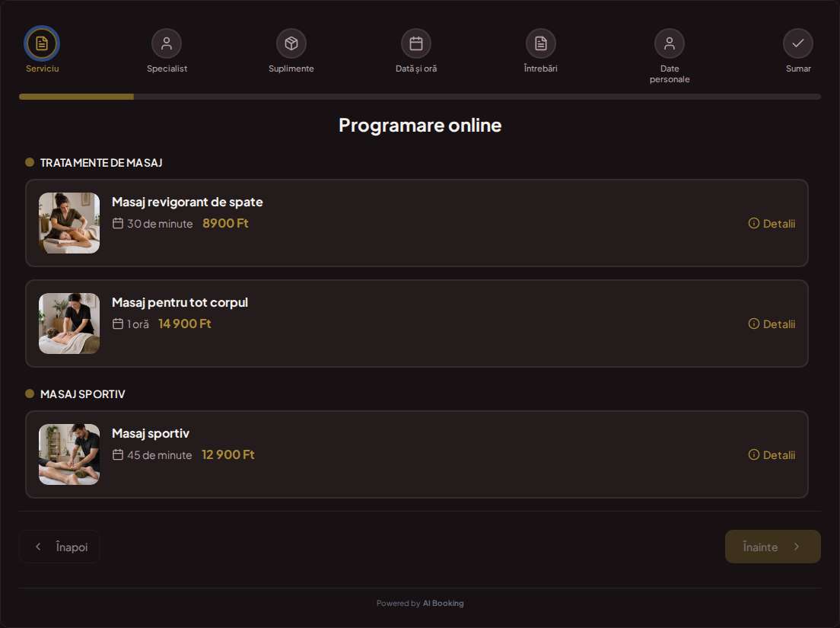Go to the Dată și oră step label
Viewport: 840px width, 628px height.
point(416,69)
